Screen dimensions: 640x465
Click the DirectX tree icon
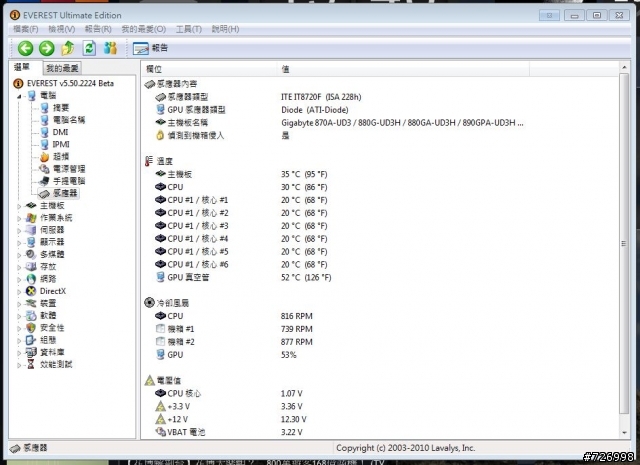coord(31,291)
